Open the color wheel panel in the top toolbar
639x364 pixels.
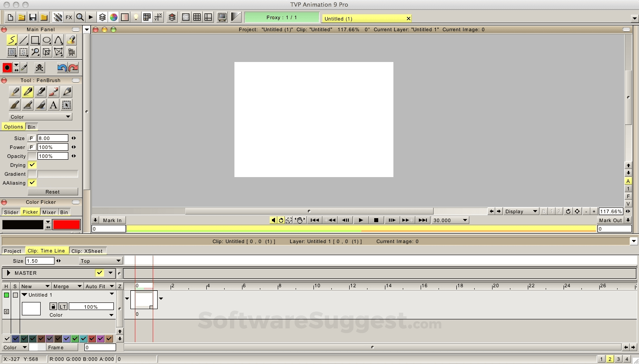[114, 17]
